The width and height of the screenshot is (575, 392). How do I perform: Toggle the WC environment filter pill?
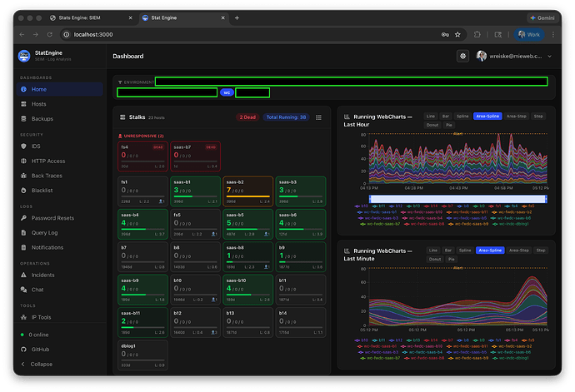coord(226,92)
